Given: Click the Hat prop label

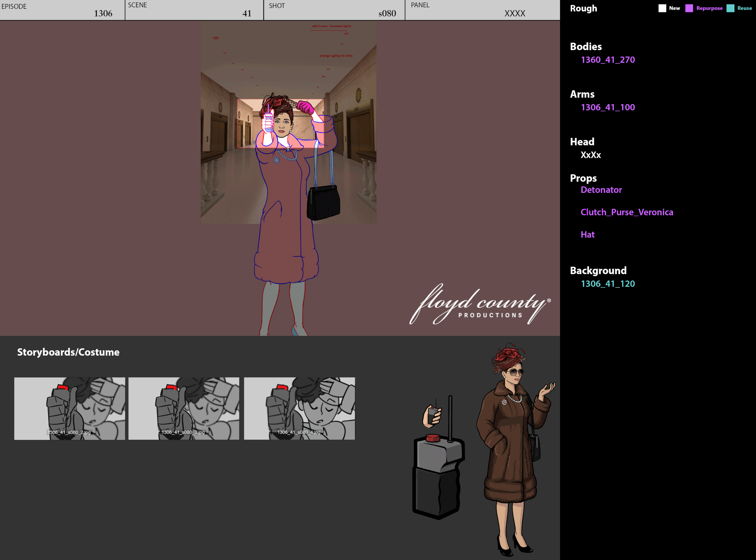Looking at the screenshot, I should pos(588,235).
